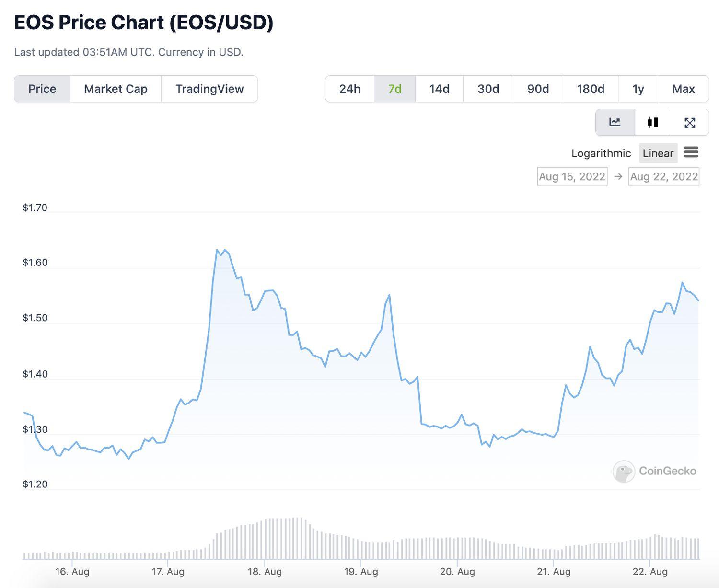Open start date field Aug 15, 2022
719x588 pixels.
(572, 176)
